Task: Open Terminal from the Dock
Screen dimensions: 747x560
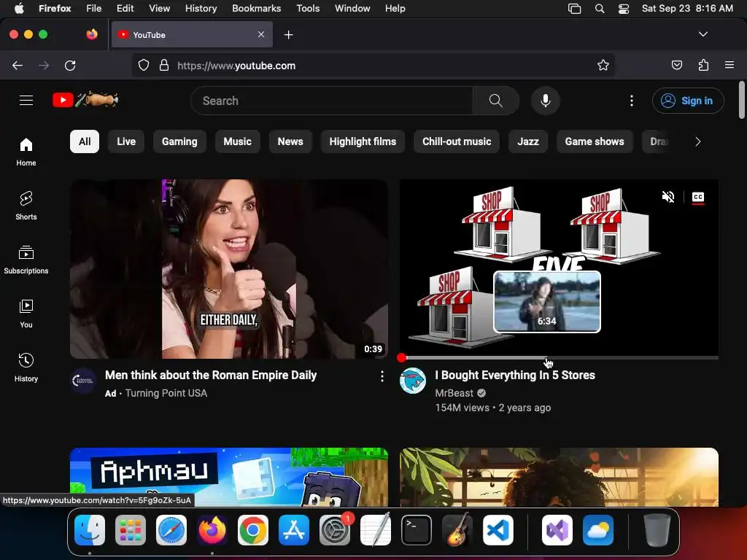Action: pyautogui.click(x=417, y=529)
